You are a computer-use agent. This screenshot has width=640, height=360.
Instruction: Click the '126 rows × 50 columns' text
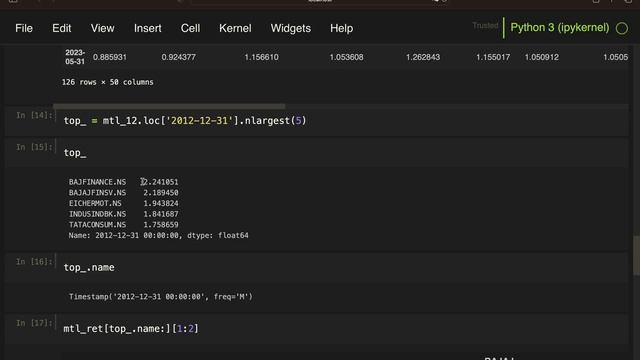[107, 82]
